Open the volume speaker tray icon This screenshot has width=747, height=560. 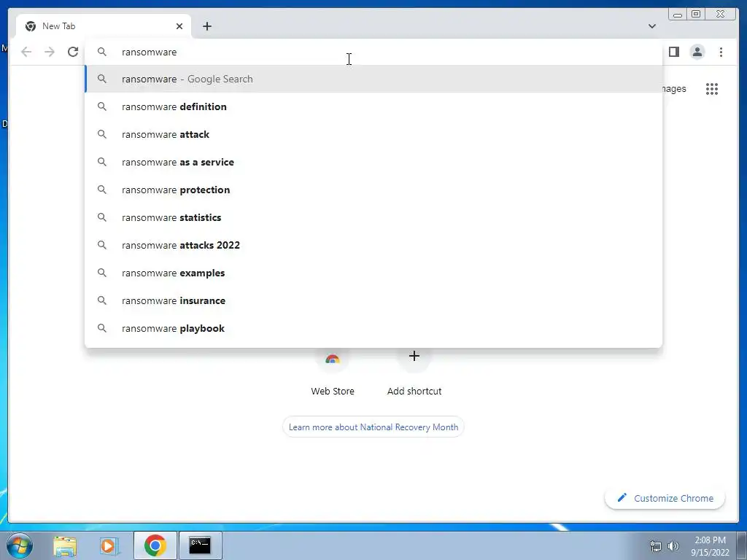click(x=673, y=546)
